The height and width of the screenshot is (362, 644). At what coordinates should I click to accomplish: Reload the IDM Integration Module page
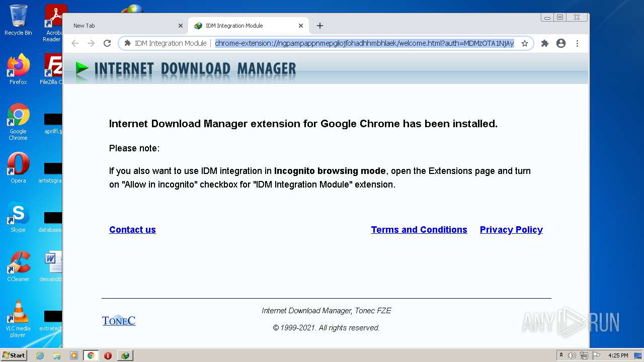(107, 43)
